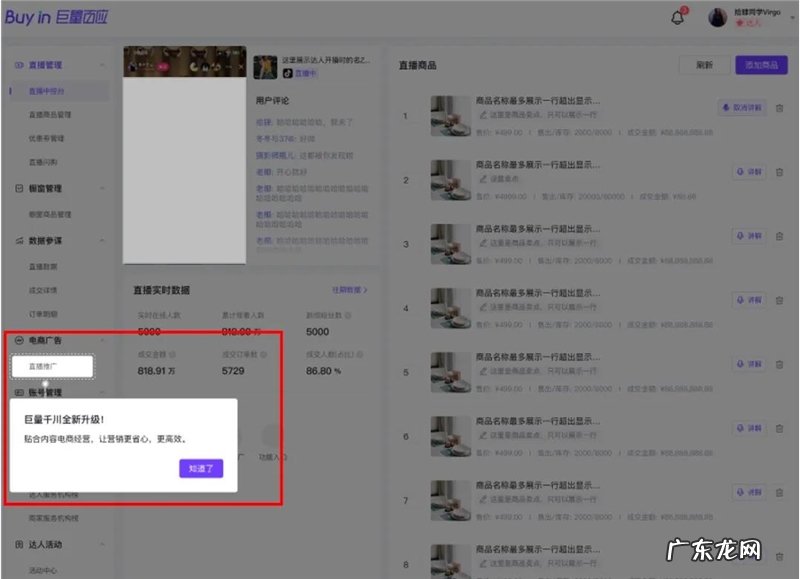The width and height of the screenshot is (800, 579).
Task: Click the notification bell icon
Action: coord(676,15)
